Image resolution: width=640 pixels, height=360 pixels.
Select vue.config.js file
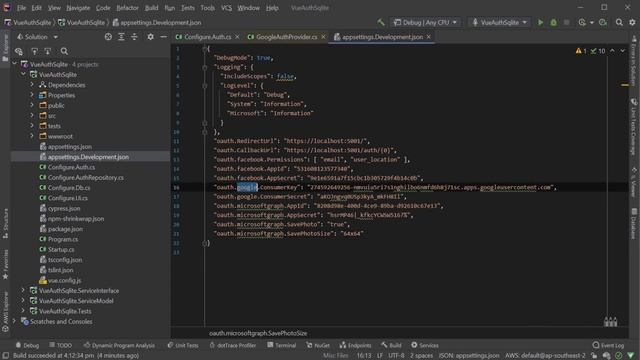click(64, 280)
